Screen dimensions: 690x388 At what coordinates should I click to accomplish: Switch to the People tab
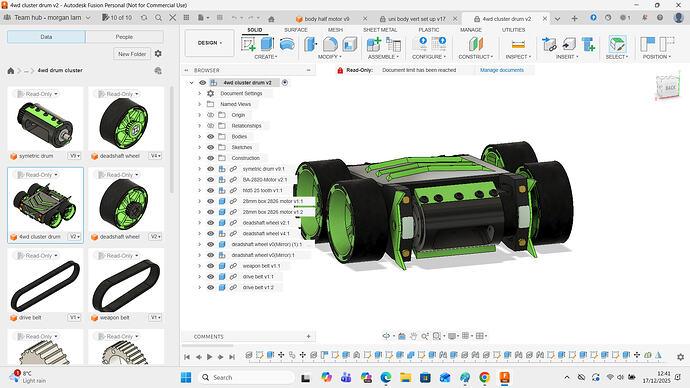pos(124,37)
